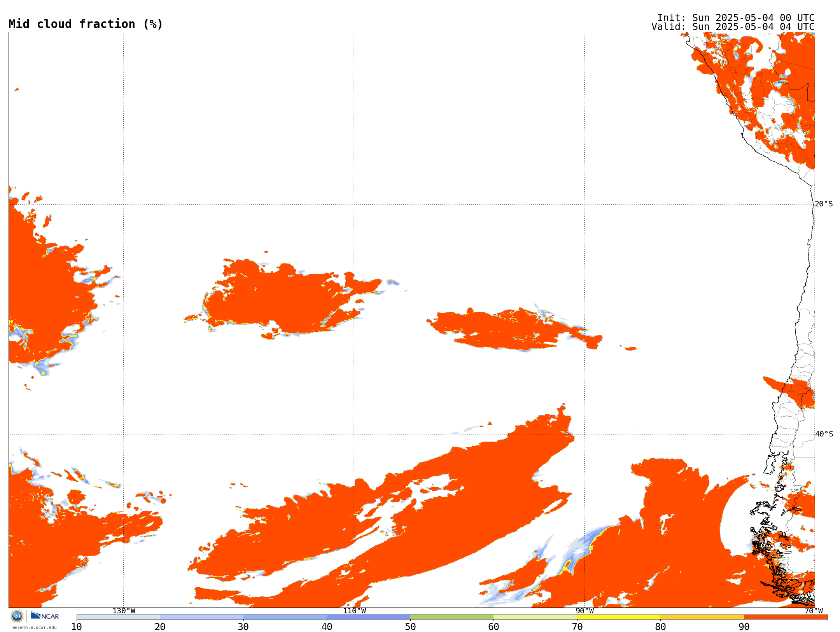Pick the 40-50 periwinkle colorbar segment
The height and width of the screenshot is (632, 840).
(368, 617)
